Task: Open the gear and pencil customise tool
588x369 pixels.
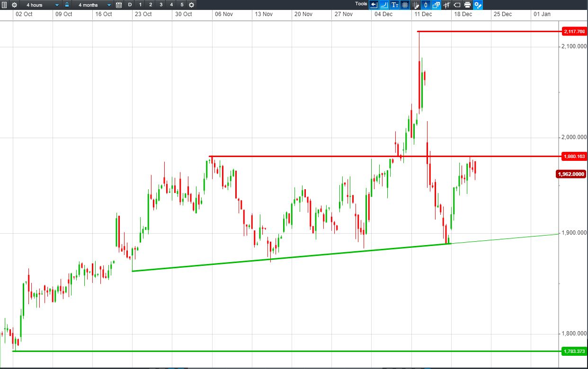Action: coord(478,5)
